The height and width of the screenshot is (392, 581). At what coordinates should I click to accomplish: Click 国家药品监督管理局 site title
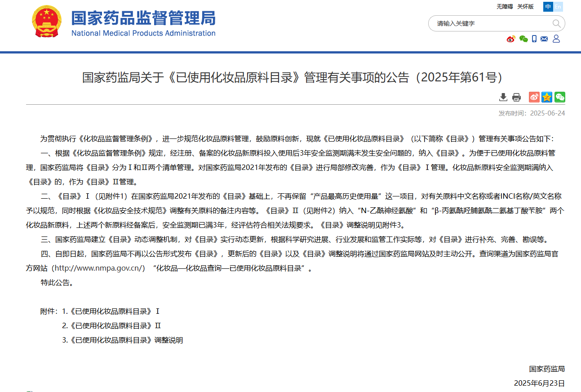click(x=143, y=18)
